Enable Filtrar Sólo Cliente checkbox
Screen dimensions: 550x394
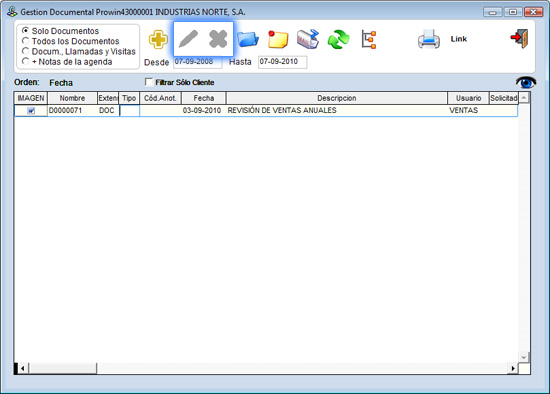149,82
